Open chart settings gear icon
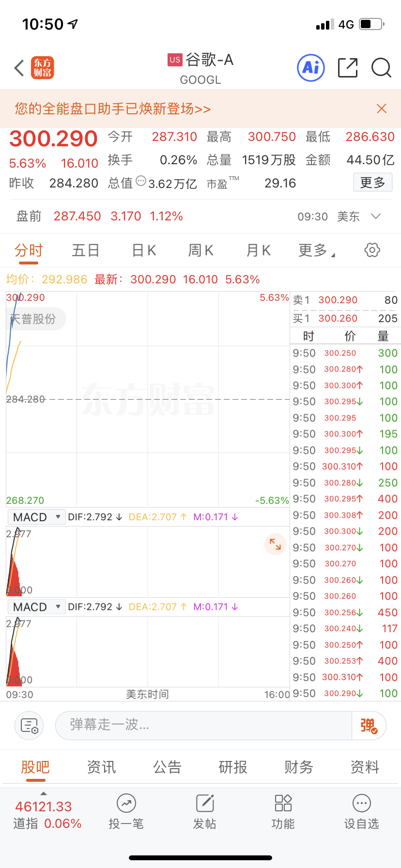 click(x=372, y=250)
